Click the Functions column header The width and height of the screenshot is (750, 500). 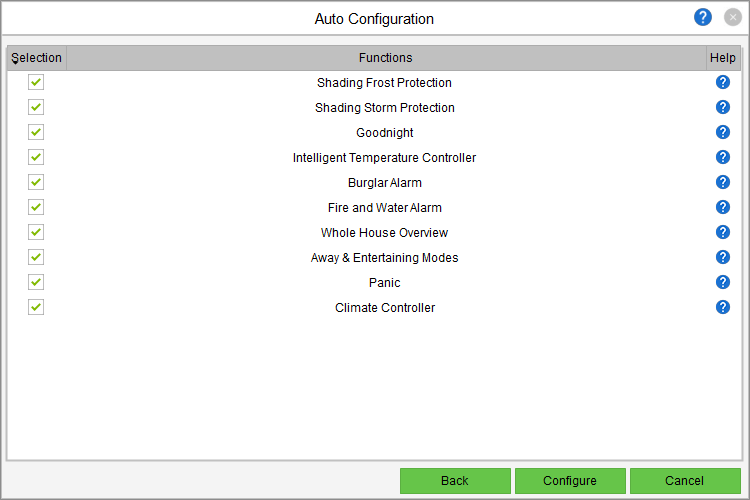[385, 58]
